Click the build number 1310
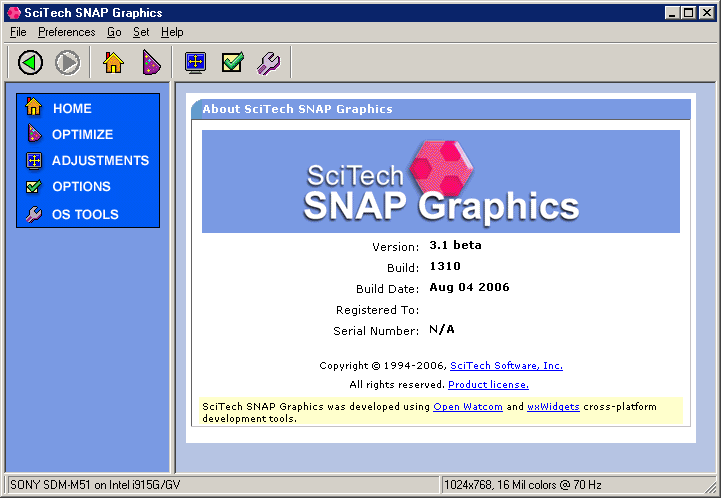This screenshot has width=721, height=498. coord(445,266)
